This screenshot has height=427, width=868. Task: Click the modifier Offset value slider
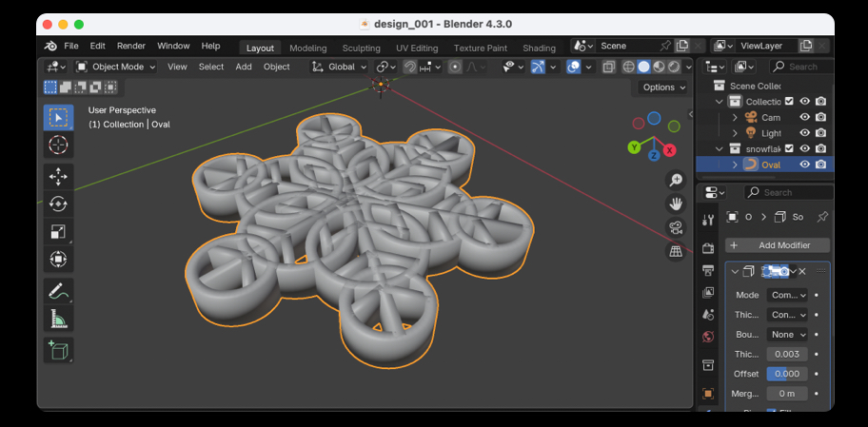point(787,374)
